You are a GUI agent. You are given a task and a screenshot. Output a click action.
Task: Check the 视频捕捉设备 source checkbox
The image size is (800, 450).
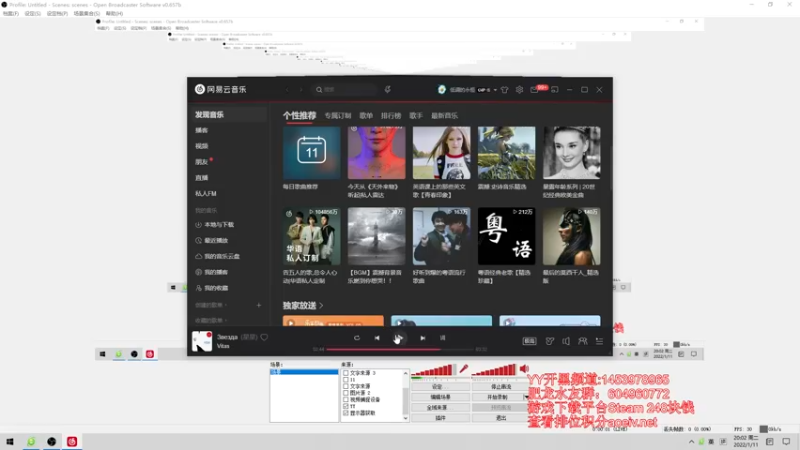[346, 399]
